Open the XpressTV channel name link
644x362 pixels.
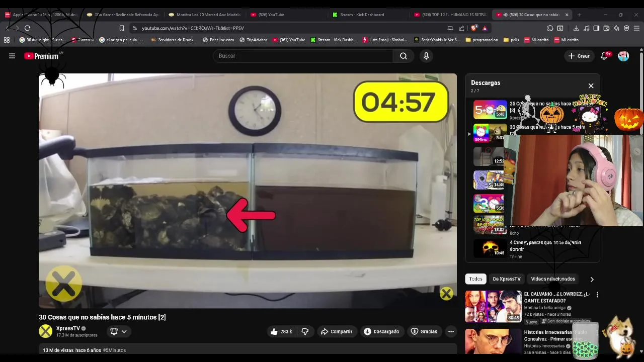pyautogui.click(x=68, y=328)
